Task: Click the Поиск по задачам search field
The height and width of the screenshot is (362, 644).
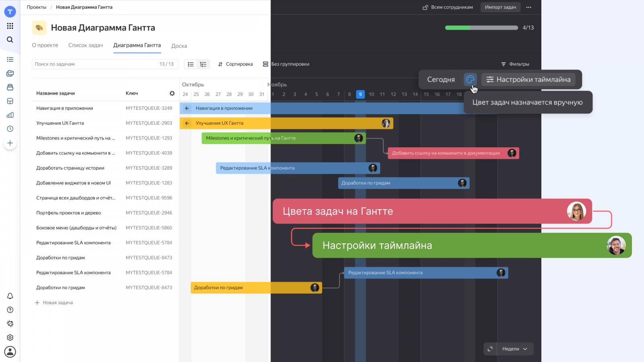Action: 95,64
